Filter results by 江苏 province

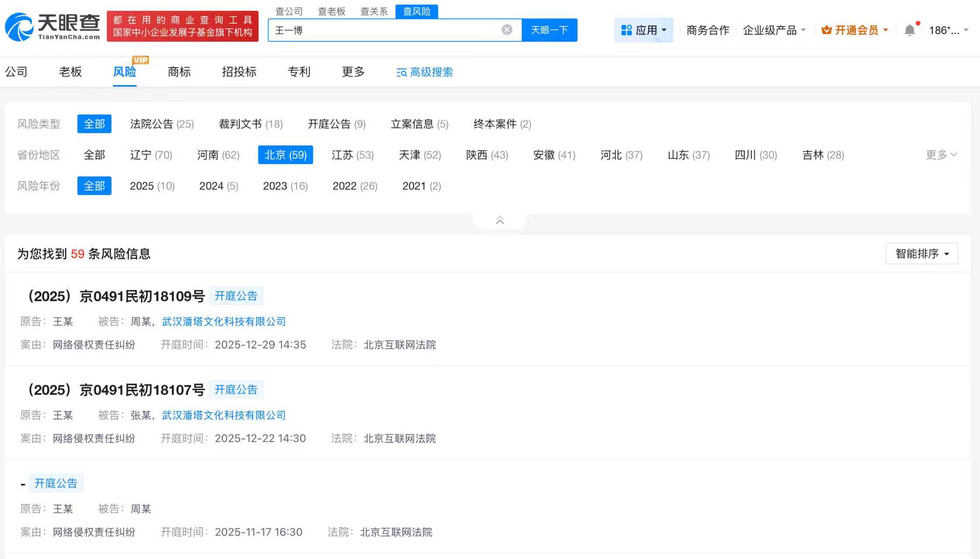pyautogui.click(x=352, y=155)
